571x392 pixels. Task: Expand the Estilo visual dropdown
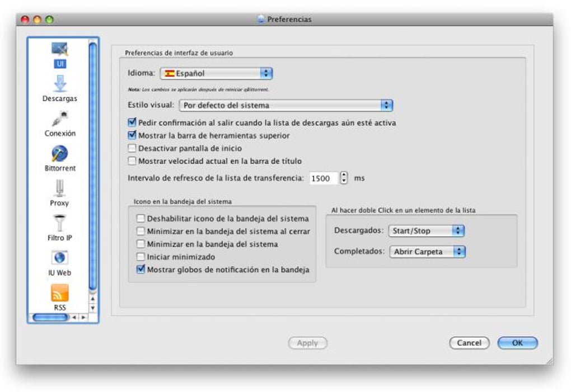click(x=286, y=106)
